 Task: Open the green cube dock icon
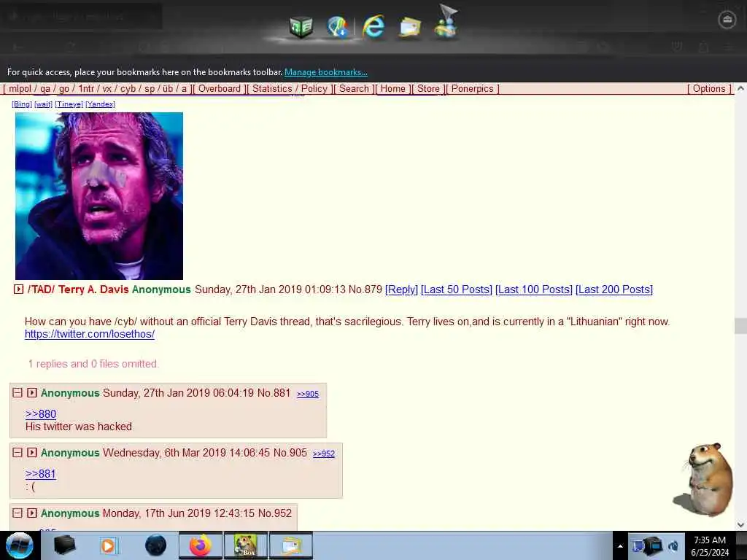301,27
